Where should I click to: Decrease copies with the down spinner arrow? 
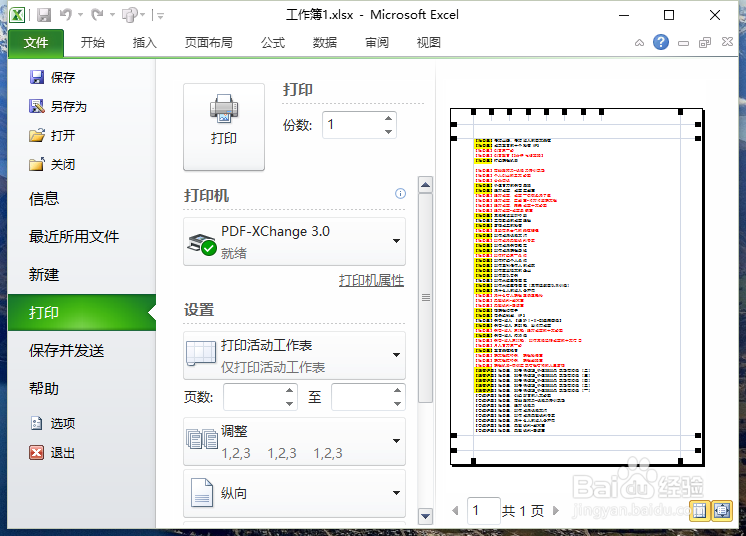point(389,132)
